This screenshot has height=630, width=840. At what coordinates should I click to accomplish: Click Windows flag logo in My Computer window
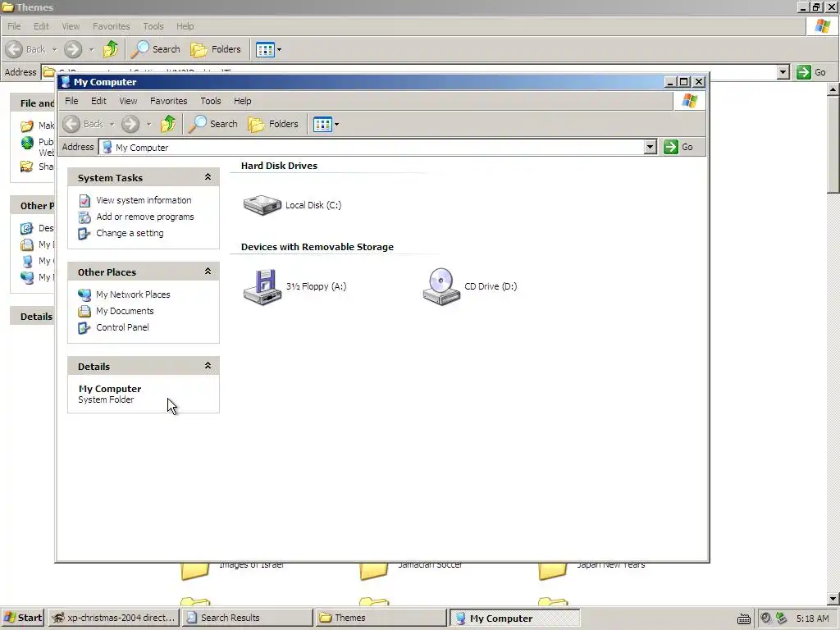tap(689, 101)
